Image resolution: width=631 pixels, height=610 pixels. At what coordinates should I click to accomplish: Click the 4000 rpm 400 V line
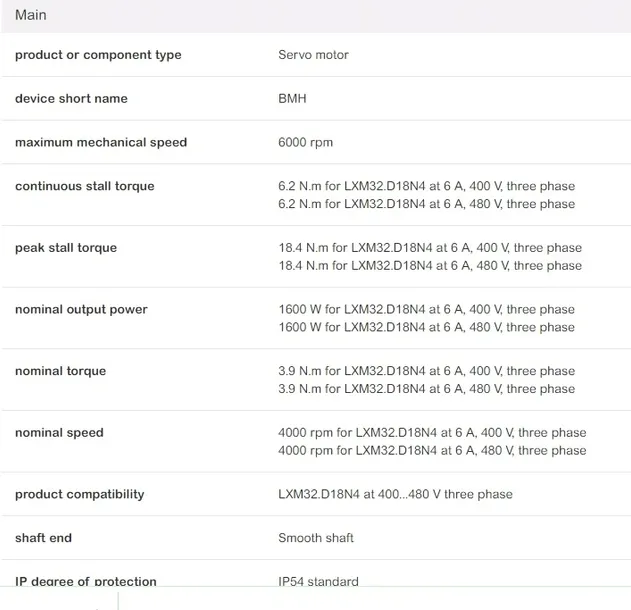432,433
